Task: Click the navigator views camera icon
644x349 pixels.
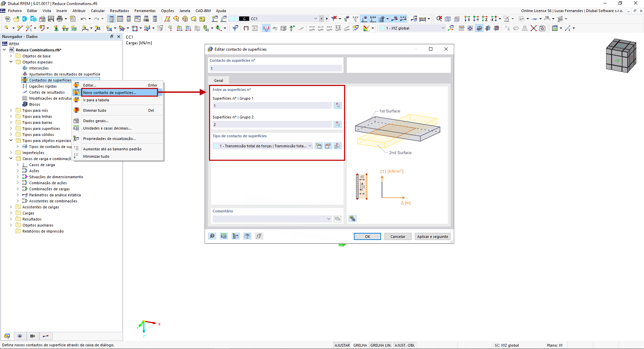Action: click(x=33, y=336)
